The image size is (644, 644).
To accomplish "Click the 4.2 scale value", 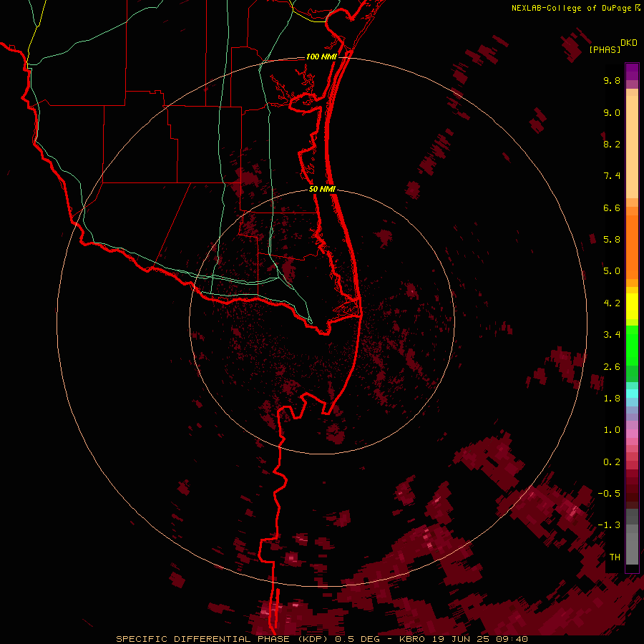I will pyautogui.click(x=612, y=303).
